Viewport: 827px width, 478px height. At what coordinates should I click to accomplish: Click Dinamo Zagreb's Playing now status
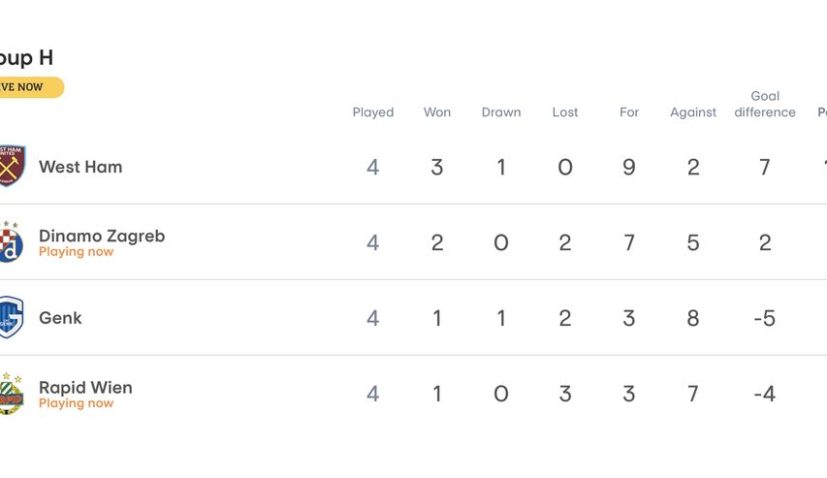76,252
